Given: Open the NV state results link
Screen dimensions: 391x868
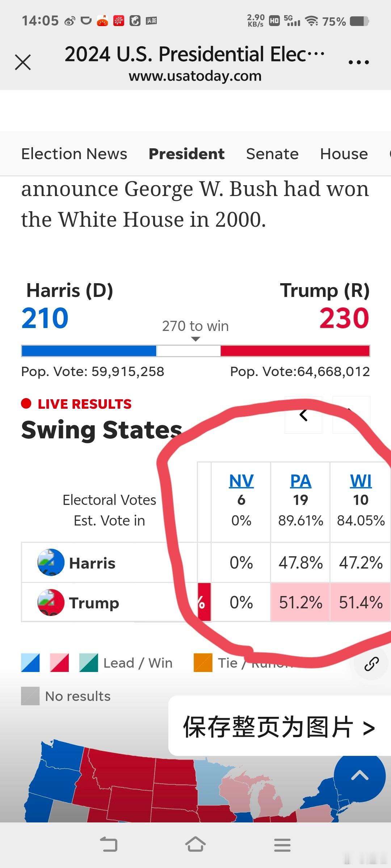Looking at the screenshot, I should coord(241,481).
